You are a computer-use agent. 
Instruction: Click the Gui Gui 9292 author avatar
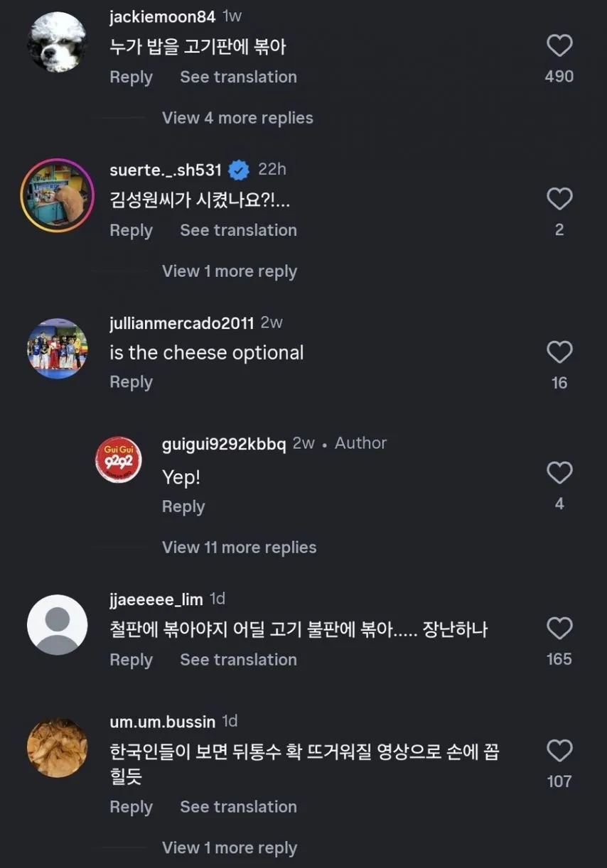coord(119,460)
